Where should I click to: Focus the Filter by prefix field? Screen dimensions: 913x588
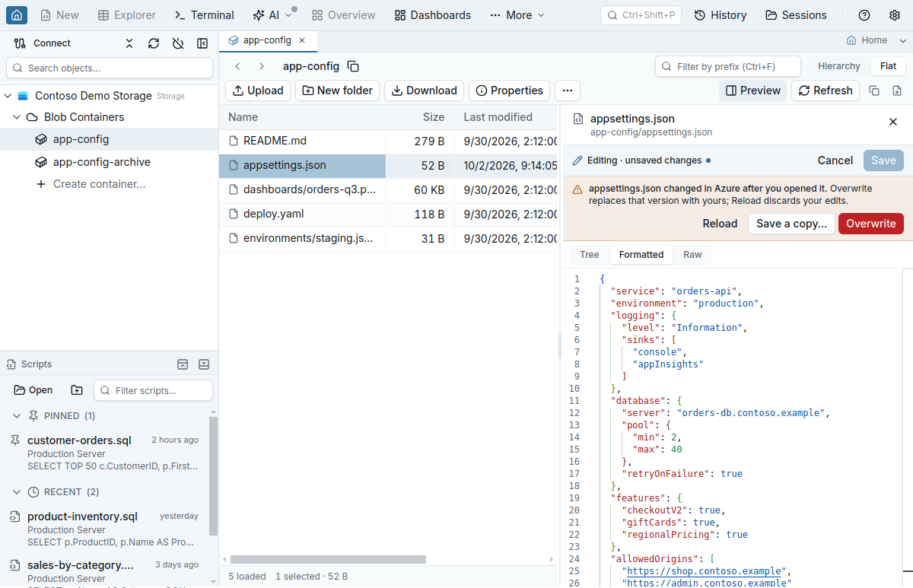728,66
